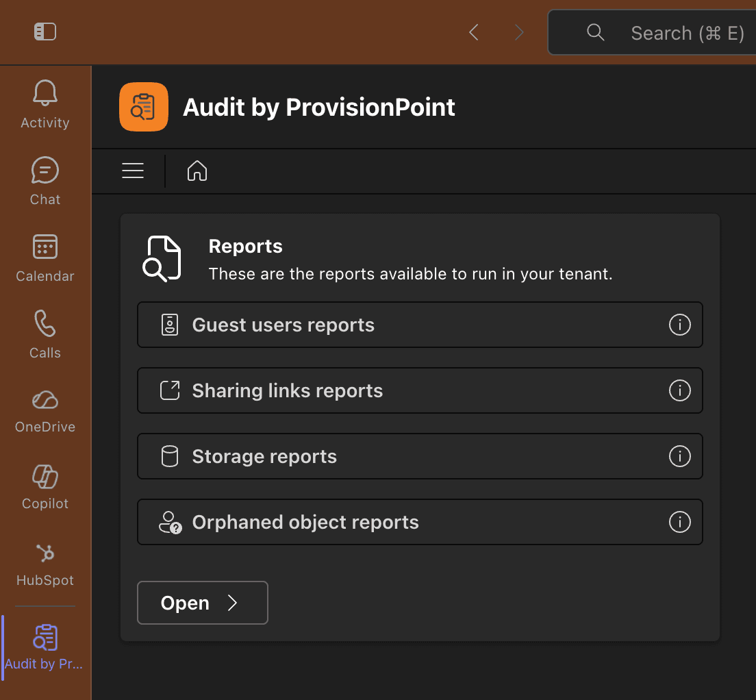Screen dimensions: 756x700
Task: Open Calls in the sidebar
Action: click(x=45, y=334)
